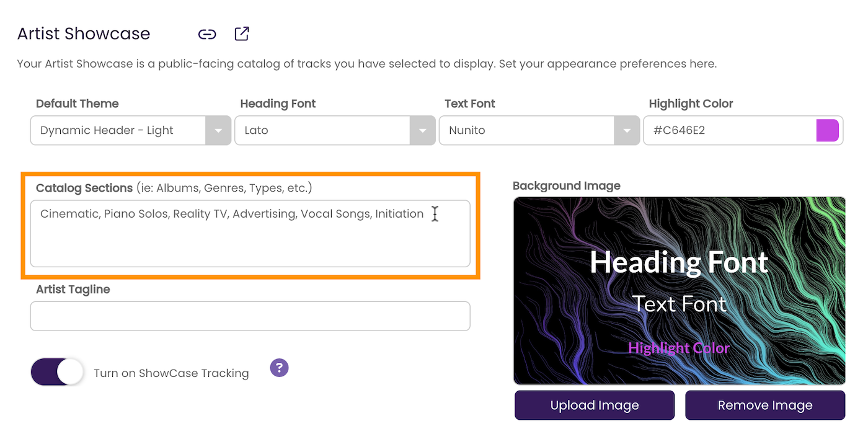Click the 'Turn on ShowCase Tracking' label
868x439 pixels.
click(171, 373)
